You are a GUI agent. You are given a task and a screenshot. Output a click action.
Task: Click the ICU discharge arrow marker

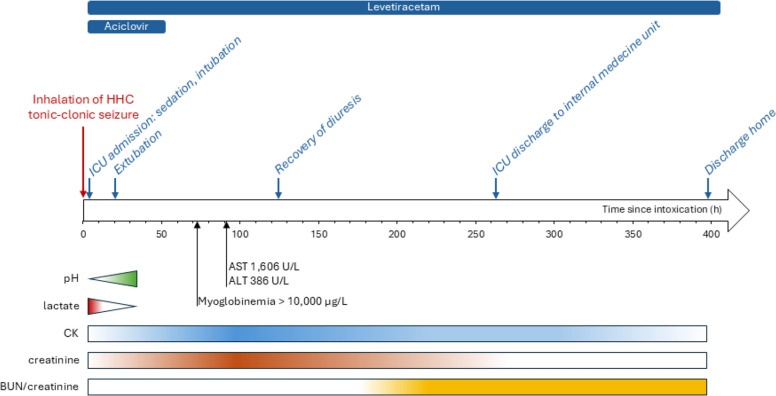[495, 188]
